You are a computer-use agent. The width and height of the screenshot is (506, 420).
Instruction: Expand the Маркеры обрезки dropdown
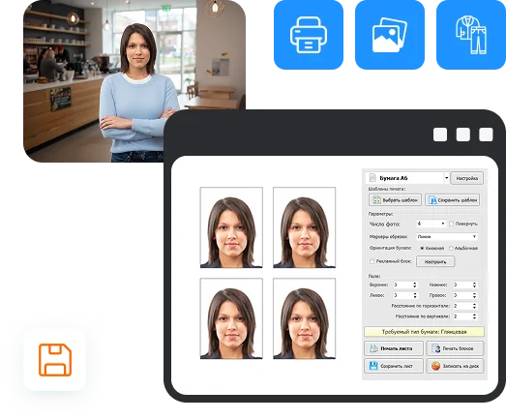coord(447,236)
